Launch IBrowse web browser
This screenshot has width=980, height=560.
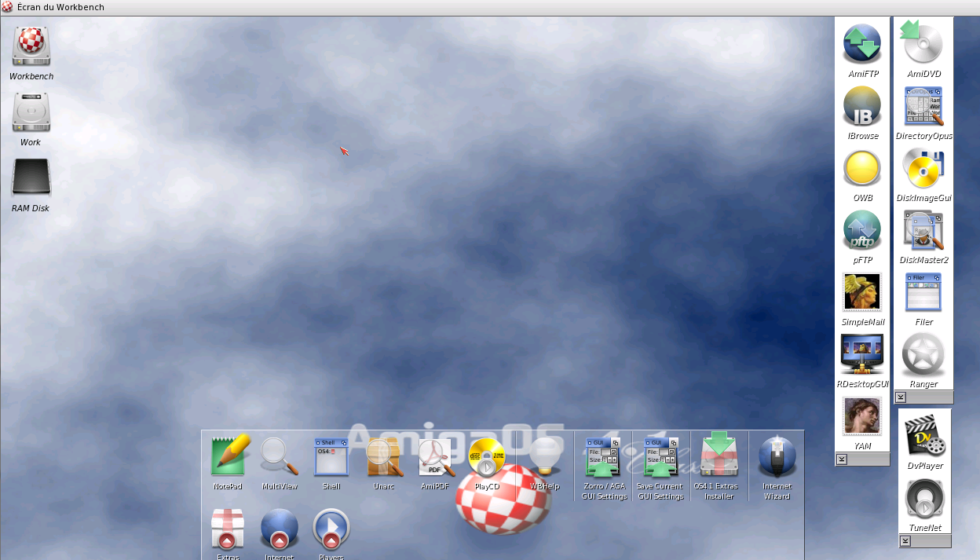(x=862, y=107)
